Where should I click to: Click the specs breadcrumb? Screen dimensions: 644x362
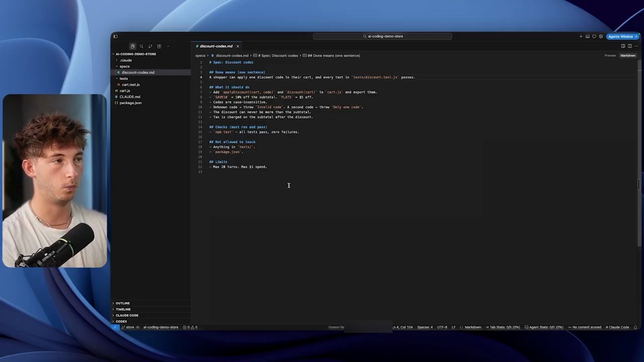[x=200, y=55]
